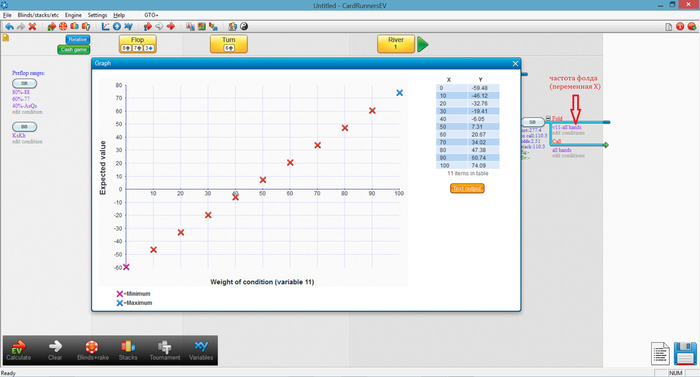The image size is (700, 377).
Task: Click the Tournament icon in bottom panel
Action: tap(165, 350)
